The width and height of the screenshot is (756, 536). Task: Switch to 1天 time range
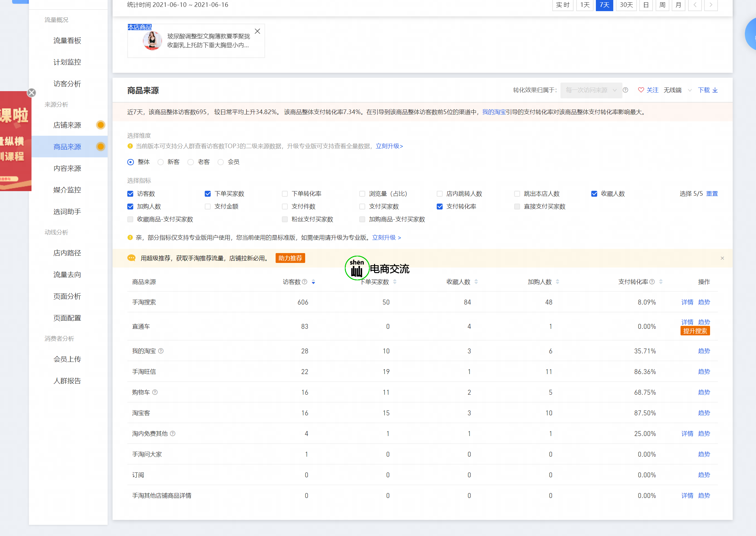click(585, 5)
